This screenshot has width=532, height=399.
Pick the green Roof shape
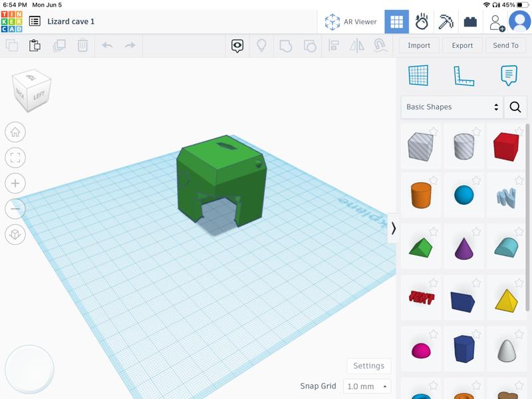tap(421, 247)
